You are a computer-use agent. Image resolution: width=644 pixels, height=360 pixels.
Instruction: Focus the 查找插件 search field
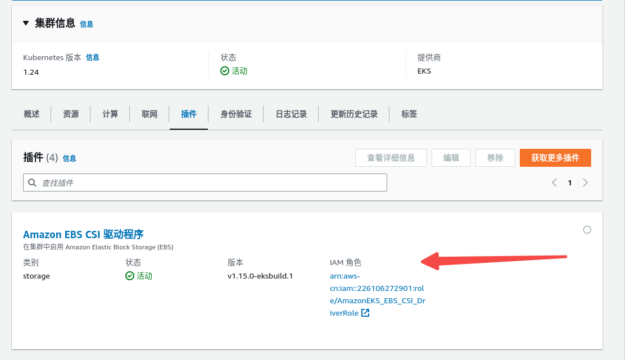tap(205, 183)
